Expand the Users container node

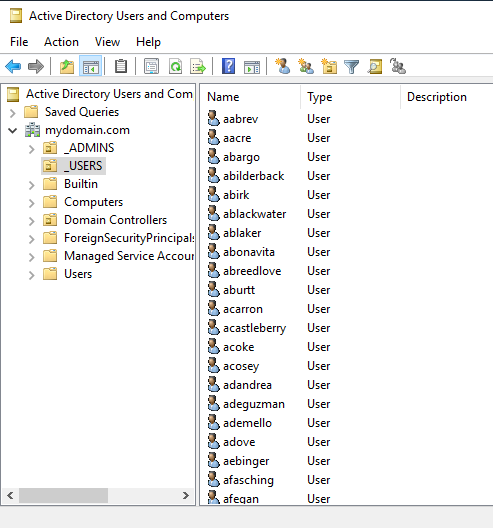pyautogui.click(x=31, y=275)
